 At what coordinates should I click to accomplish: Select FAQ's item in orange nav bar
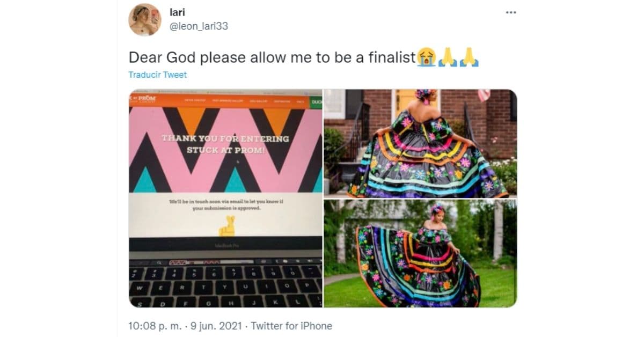pyautogui.click(x=300, y=101)
